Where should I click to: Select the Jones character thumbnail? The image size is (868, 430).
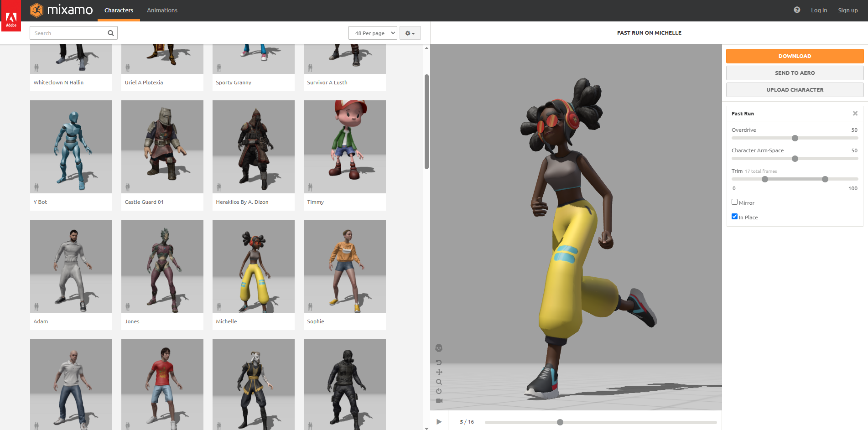(x=162, y=266)
